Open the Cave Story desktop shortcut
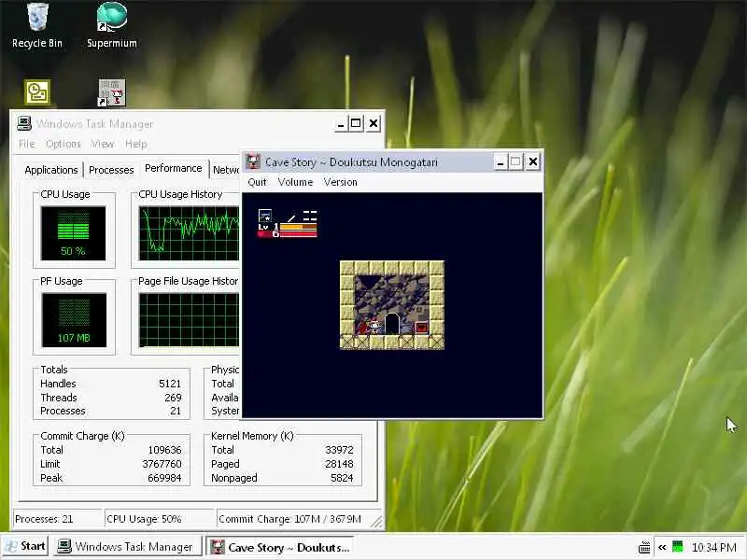Screen dimensions: 747x560 (x=111, y=92)
